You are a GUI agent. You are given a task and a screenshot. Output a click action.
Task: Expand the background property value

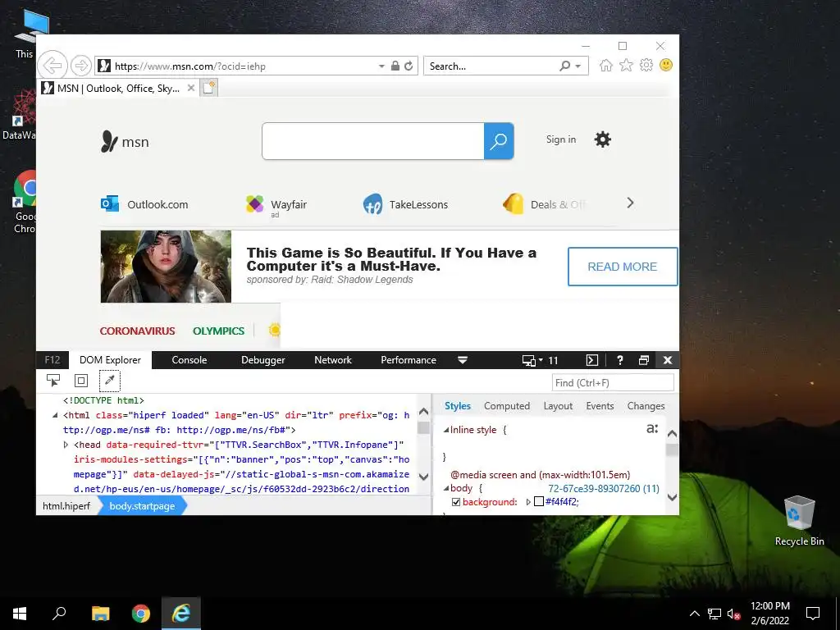click(x=528, y=502)
